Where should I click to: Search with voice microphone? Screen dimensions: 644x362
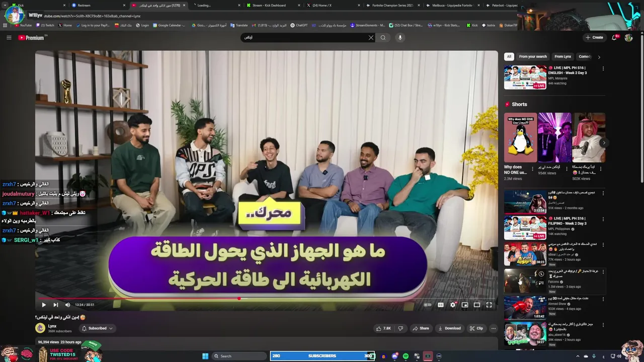tap(400, 38)
